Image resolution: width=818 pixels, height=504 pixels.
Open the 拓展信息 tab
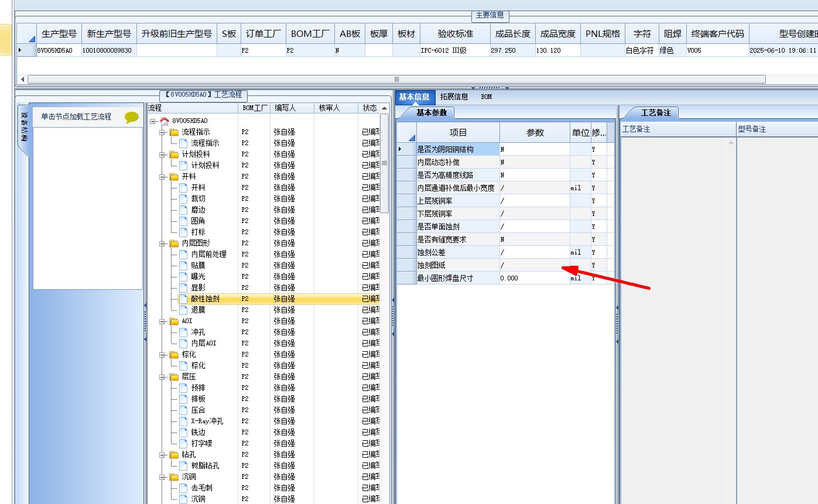[454, 97]
